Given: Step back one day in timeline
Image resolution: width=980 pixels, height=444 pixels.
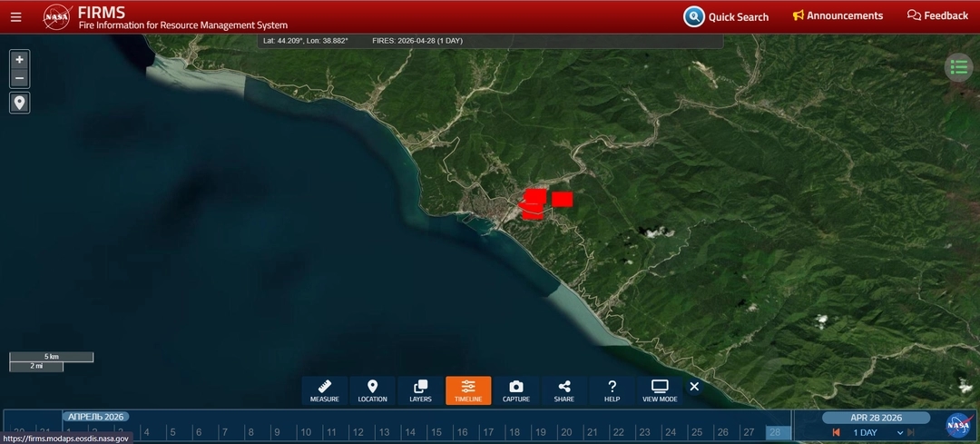Looking at the screenshot, I should 836,433.
